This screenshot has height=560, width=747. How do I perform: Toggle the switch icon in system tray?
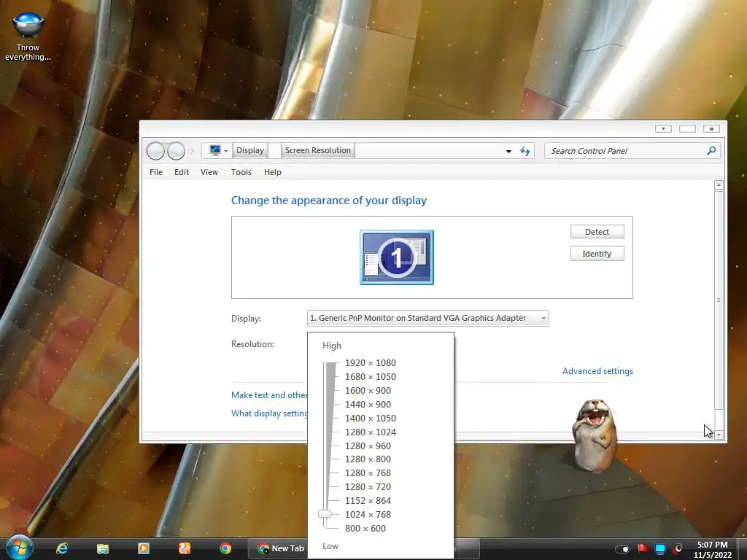coord(622,549)
